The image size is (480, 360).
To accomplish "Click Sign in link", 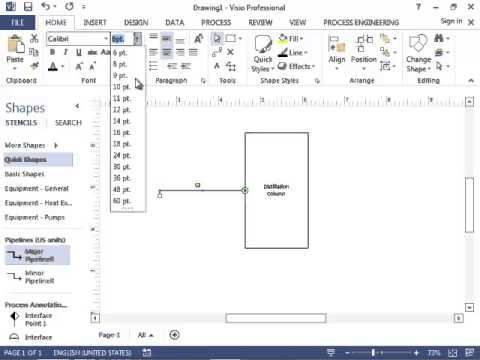I will (x=451, y=21).
